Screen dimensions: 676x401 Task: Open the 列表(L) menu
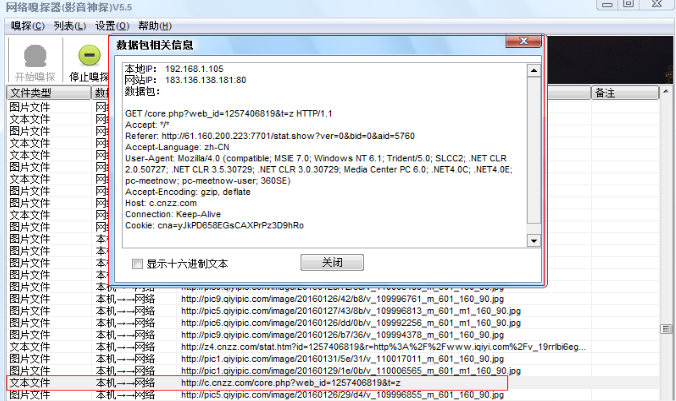pos(70,26)
